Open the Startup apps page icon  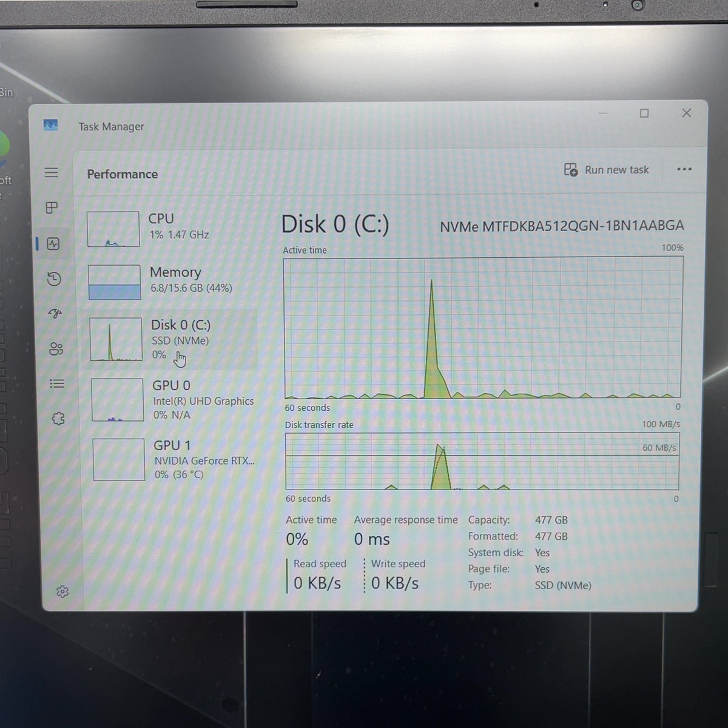click(55, 314)
